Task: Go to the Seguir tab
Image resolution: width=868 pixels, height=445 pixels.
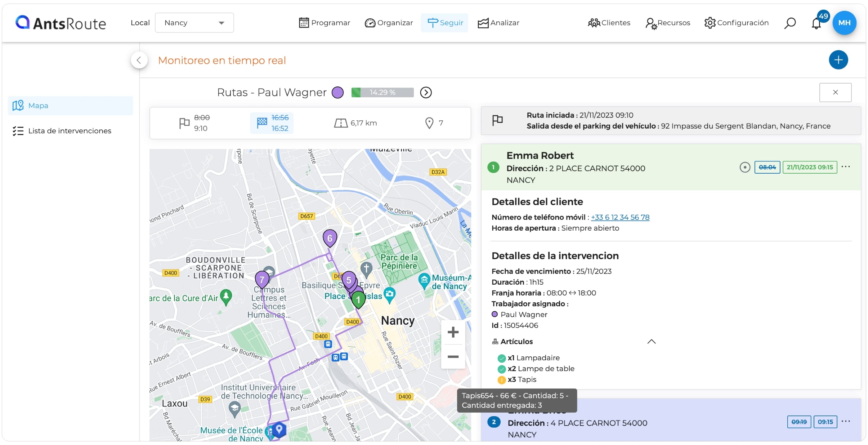Action: pos(445,23)
